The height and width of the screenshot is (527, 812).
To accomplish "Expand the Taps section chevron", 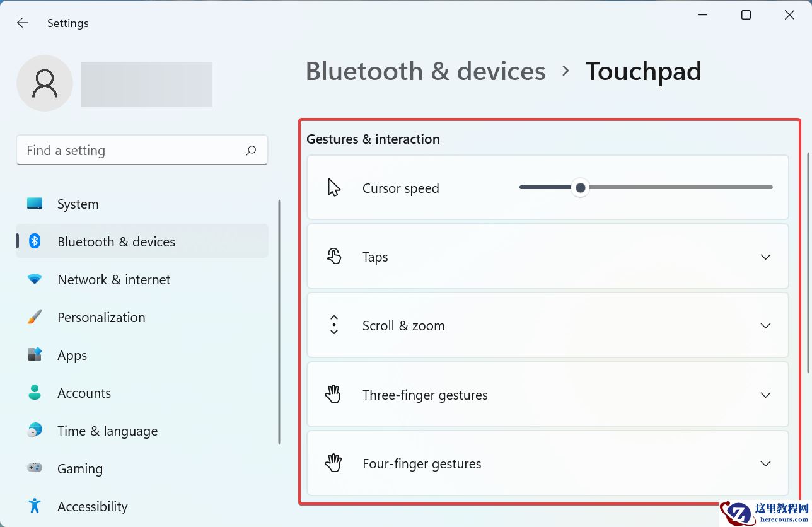I will click(765, 257).
